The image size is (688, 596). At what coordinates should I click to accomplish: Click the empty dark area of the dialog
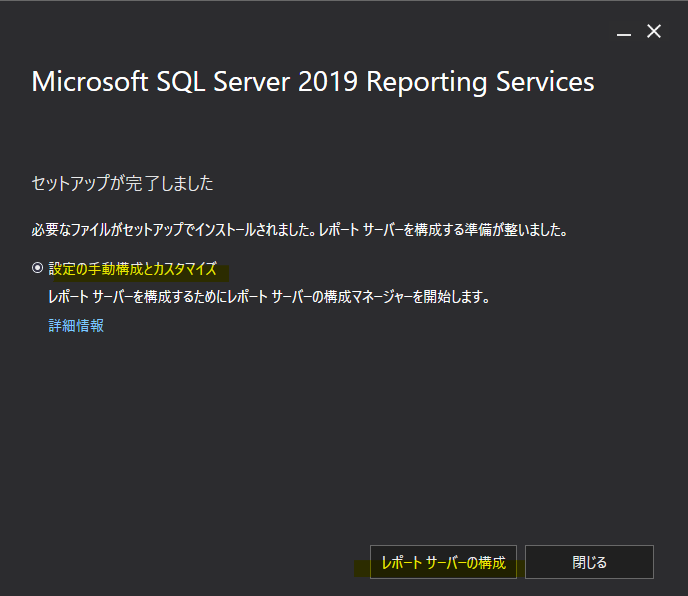[340, 440]
